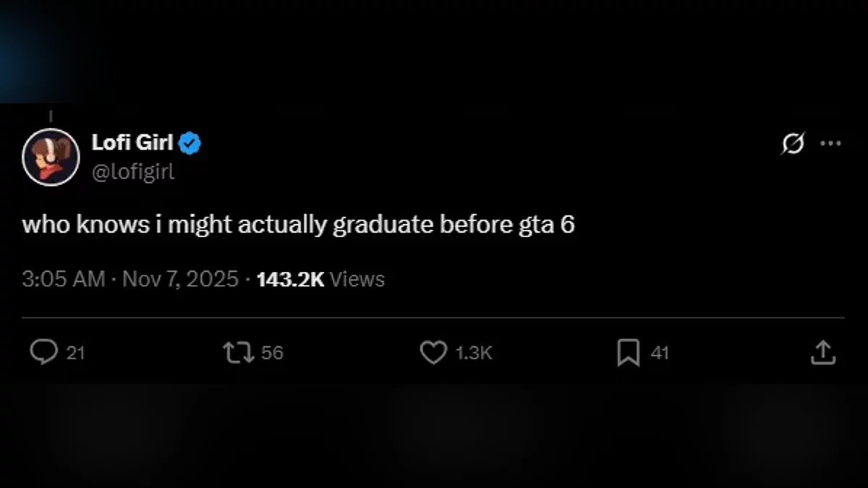Like the tweet with the heart
Viewport: 868px width, 488px height.
tap(433, 353)
